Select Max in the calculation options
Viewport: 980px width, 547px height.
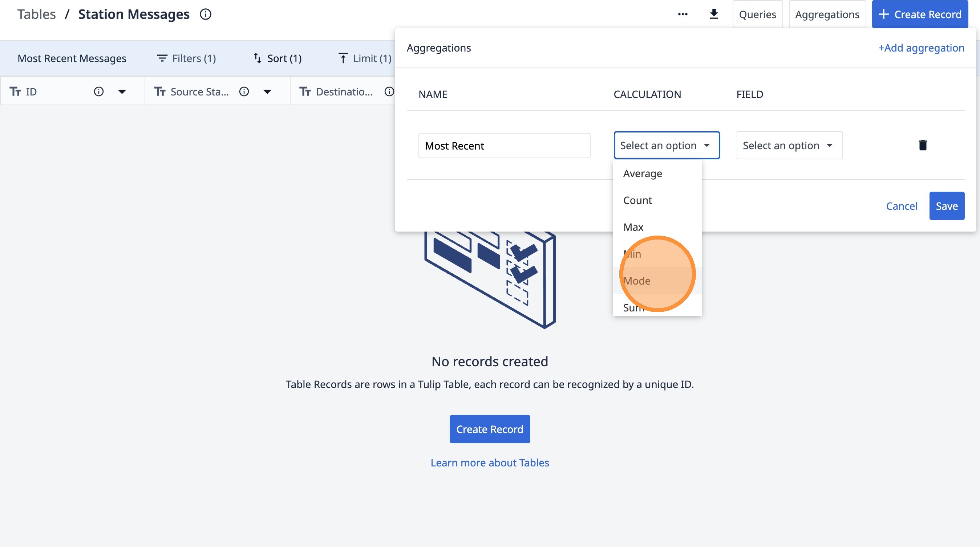pyautogui.click(x=633, y=227)
